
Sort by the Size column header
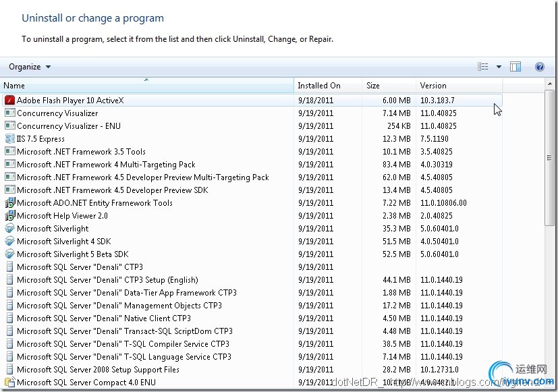(x=389, y=86)
